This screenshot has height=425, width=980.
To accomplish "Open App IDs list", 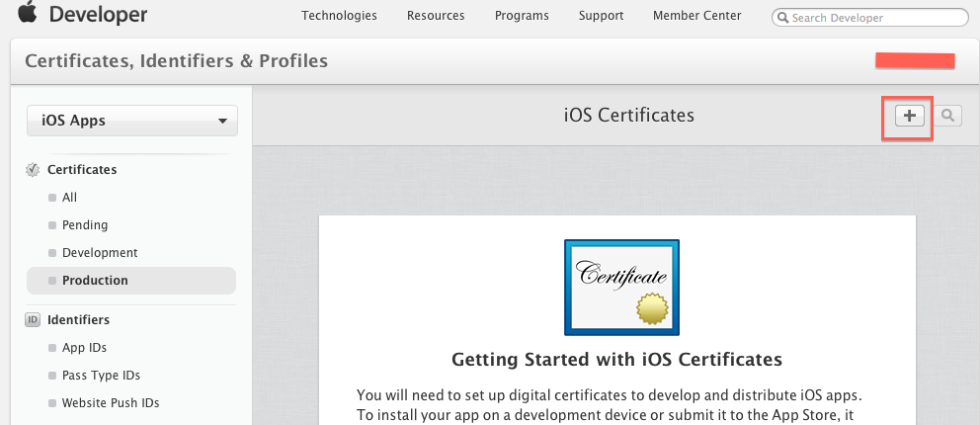I will [84, 348].
